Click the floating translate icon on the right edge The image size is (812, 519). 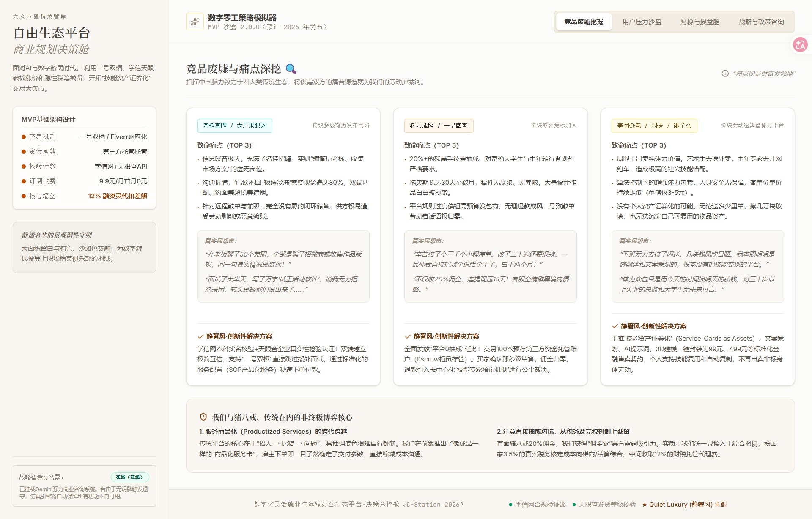(x=800, y=44)
